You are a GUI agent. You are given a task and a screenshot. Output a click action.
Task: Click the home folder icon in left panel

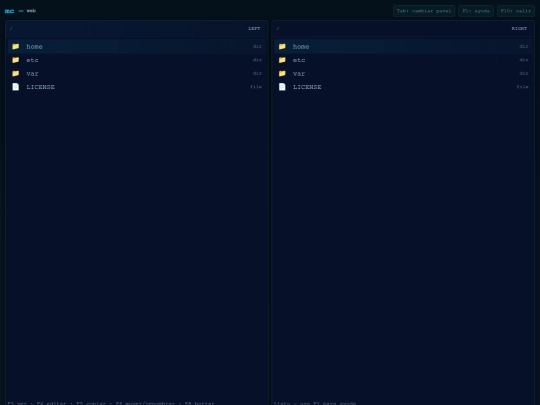(15, 46)
